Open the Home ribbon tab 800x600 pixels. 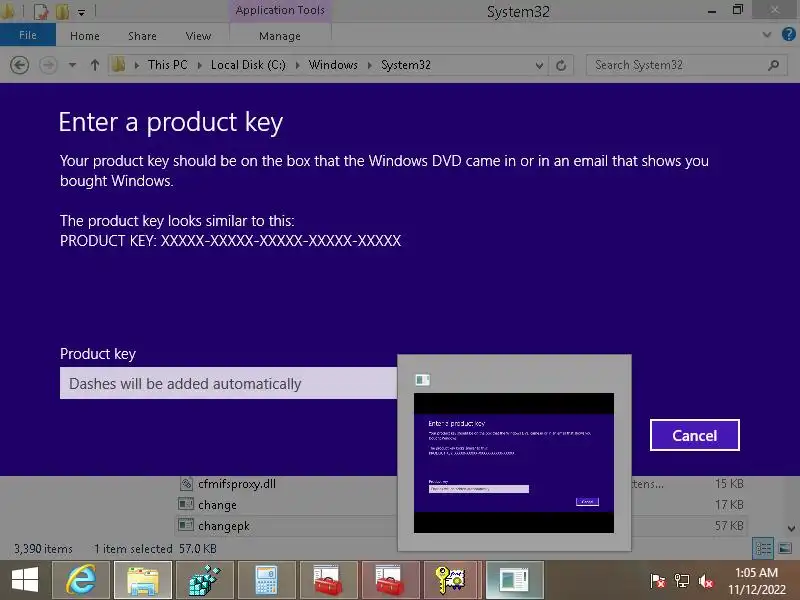pos(85,36)
